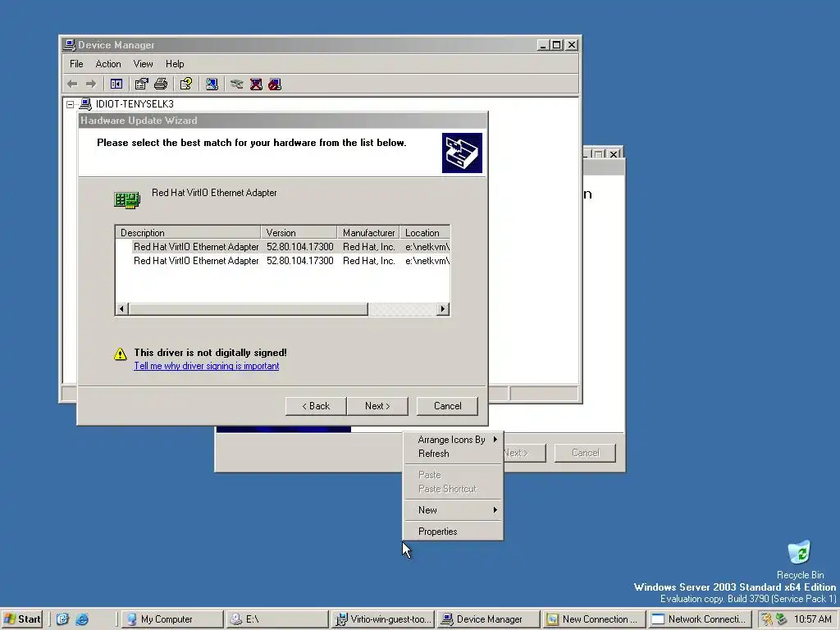
Task: Click the Uninstall device toolbar icon
Action: 256,84
